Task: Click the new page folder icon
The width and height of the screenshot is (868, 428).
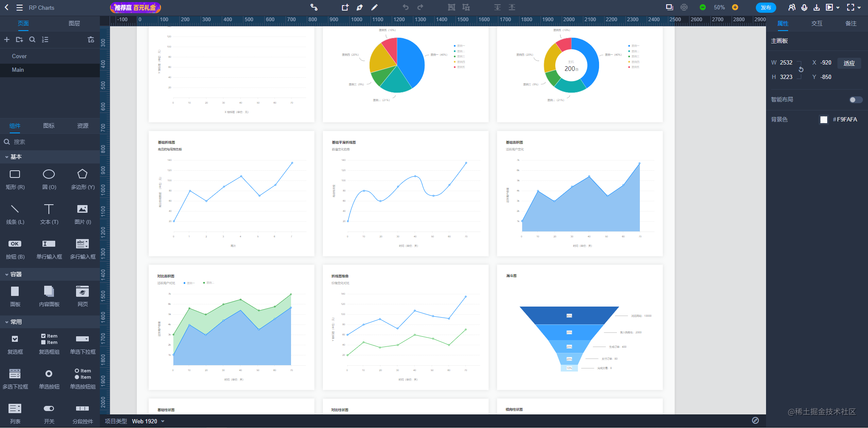Action: pos(20,39)
